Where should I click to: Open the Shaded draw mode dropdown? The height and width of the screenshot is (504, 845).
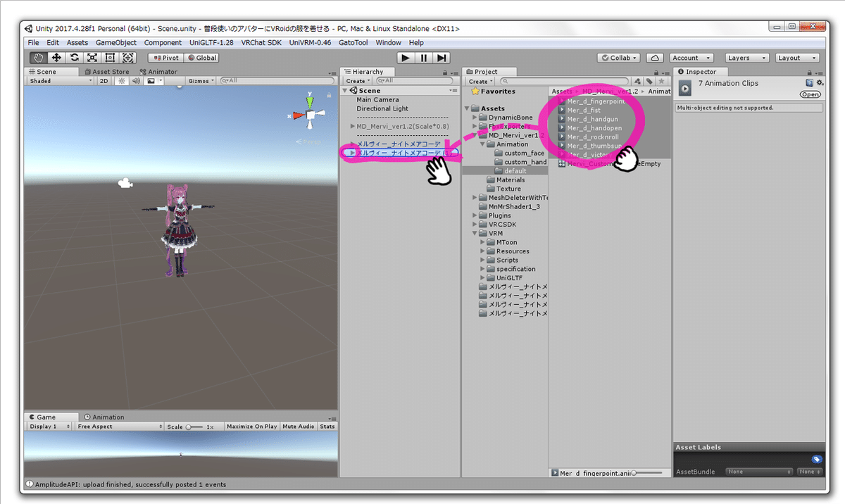pyautogui.click(x=61, y=81)
